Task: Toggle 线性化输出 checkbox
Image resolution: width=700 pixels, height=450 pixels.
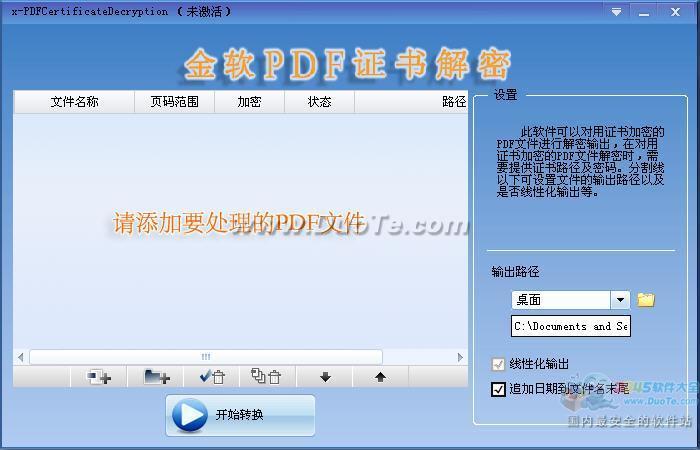Action: (499, 365)
